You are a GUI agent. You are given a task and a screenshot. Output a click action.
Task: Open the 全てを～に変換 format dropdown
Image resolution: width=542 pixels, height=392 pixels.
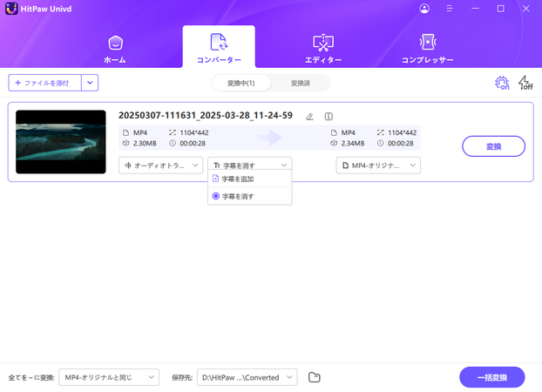click(x=109, y=377)
